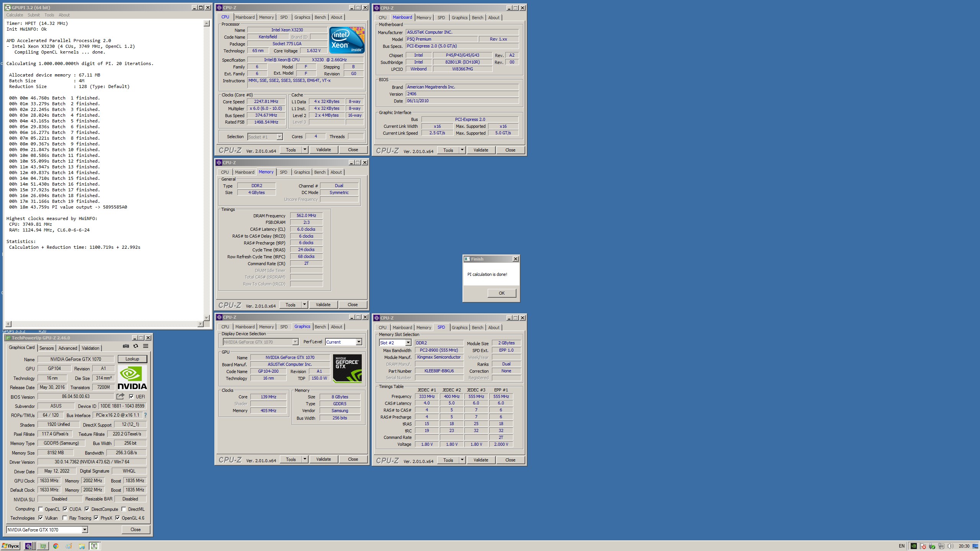
Task: Open the Submit menu in GPUPI
Action: 34,15
